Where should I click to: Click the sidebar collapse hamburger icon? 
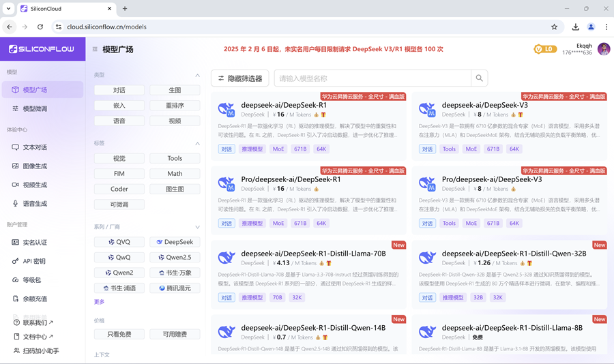pyautogui.click(x=95, y=49)
